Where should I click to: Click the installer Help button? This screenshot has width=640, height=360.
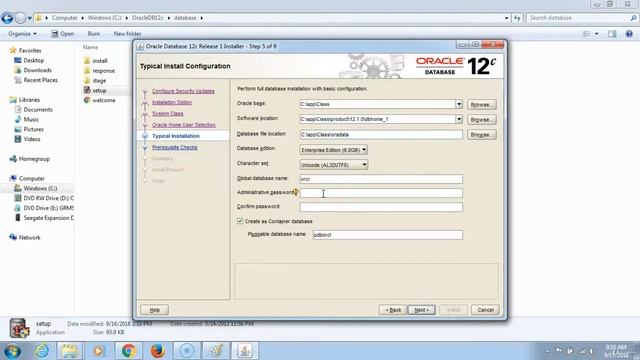coord(155,310)
